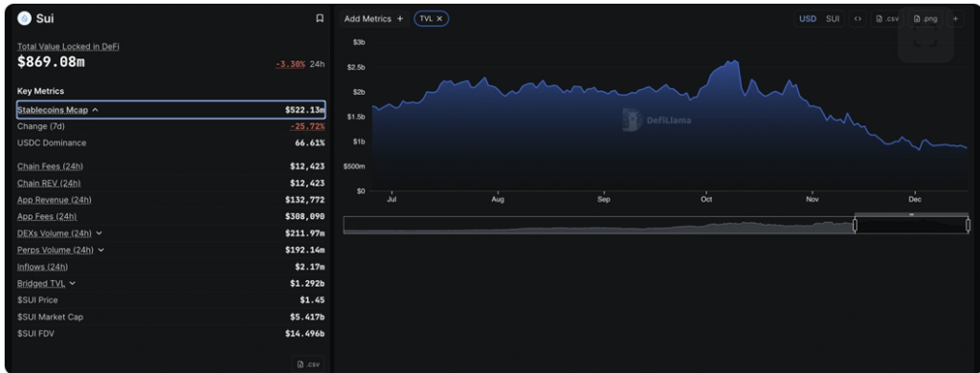Viewport: 980px width, 373px height.
Task: Export the chart as .png
Action: pyautogui.click(x=925, y=19)
